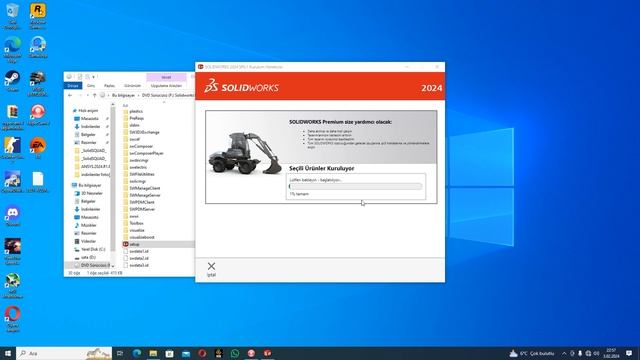Select the swdata1.id file
The width and height of the screenshot is (640, 360).
139,251
